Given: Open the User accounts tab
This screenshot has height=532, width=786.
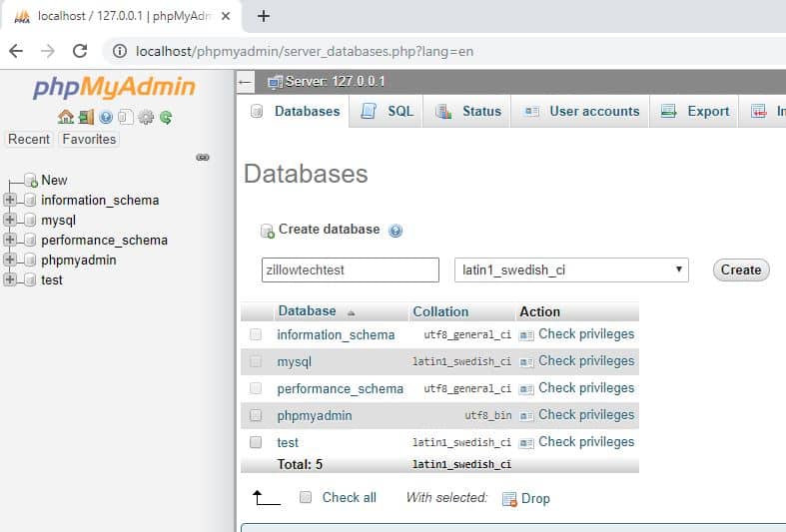Looking at the screenshot, I should point(580,111).
